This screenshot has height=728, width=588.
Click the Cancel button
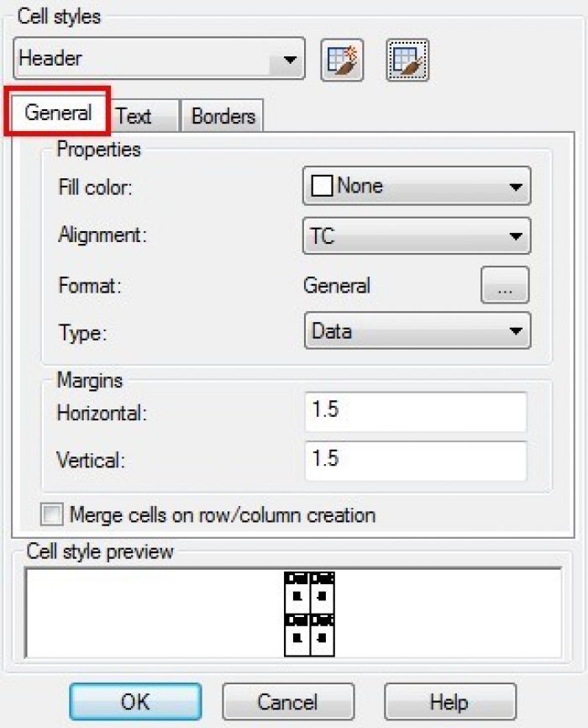(288, 702)
